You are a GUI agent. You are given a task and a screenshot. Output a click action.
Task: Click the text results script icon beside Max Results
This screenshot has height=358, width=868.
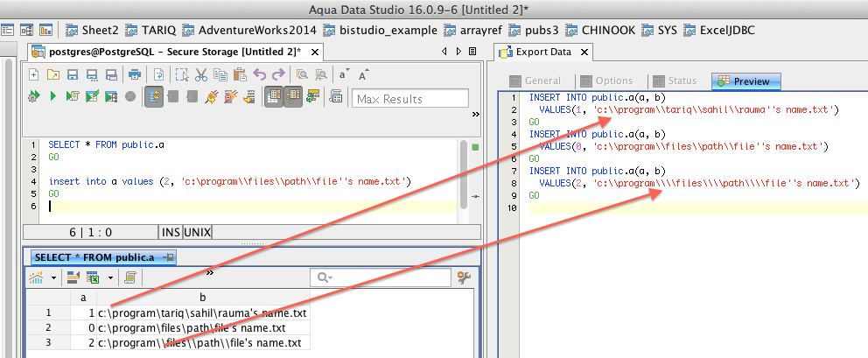tap(335, 96)
